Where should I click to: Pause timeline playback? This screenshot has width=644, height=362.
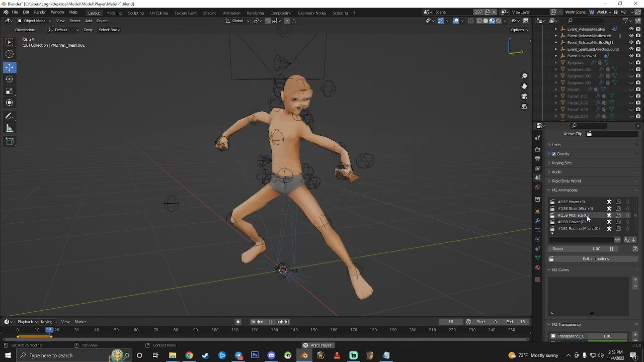click(270, 322)
